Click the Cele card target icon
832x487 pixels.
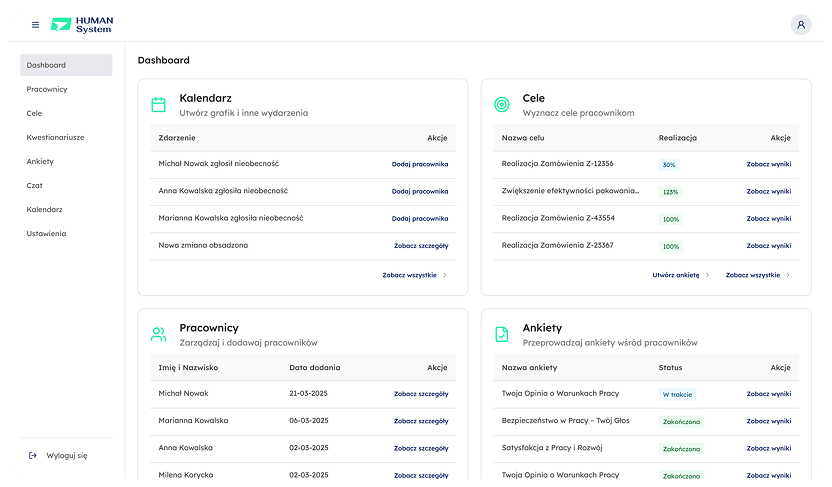[501, 105]
